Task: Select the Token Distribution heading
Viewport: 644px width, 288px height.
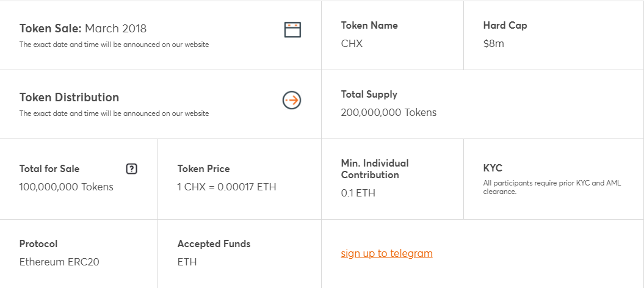Action: tap(69, 97)
